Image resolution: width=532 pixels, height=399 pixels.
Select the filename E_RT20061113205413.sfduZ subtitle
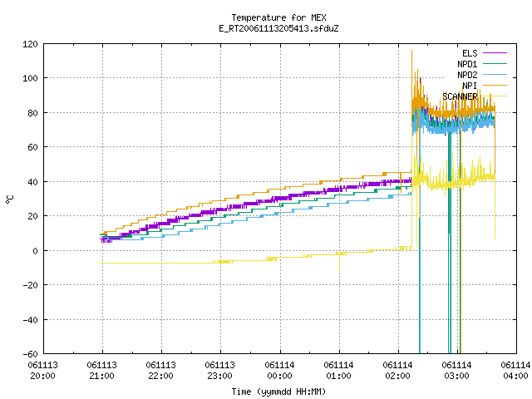(x=278, y=28)
